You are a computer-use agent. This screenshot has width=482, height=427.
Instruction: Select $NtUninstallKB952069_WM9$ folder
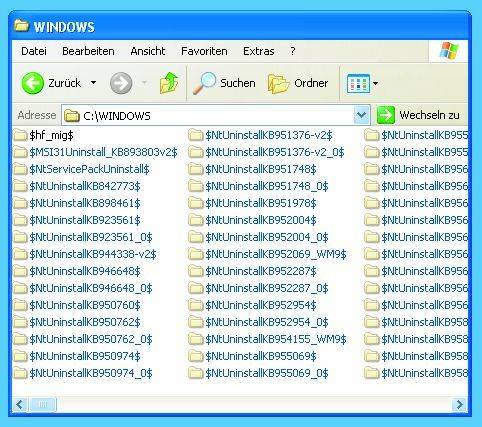click(267, 254)
